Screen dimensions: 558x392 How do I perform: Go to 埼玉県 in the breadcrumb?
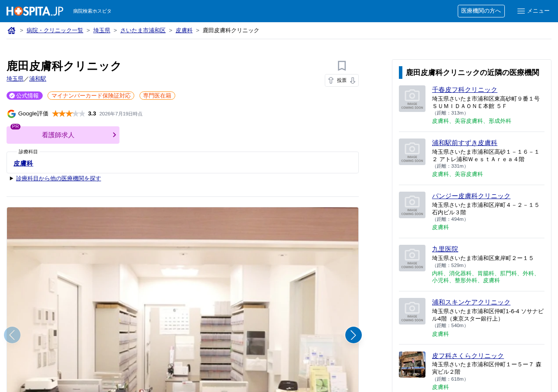102,30
